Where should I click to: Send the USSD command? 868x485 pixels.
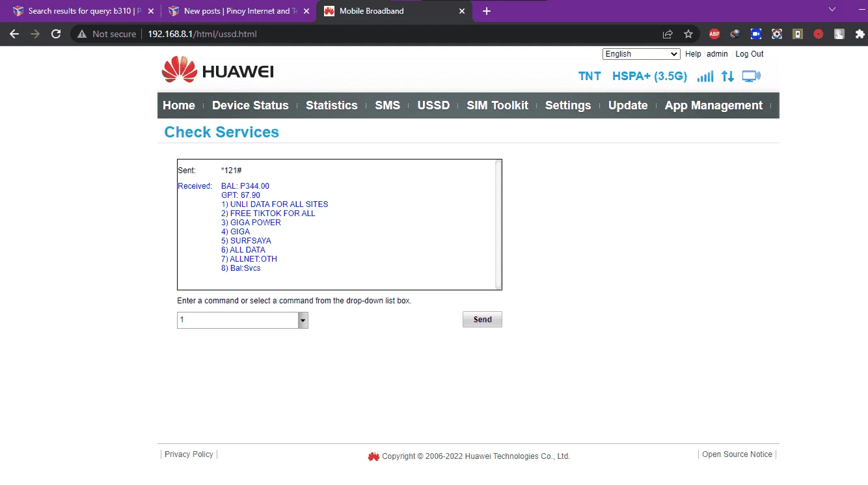pos(482,320)
